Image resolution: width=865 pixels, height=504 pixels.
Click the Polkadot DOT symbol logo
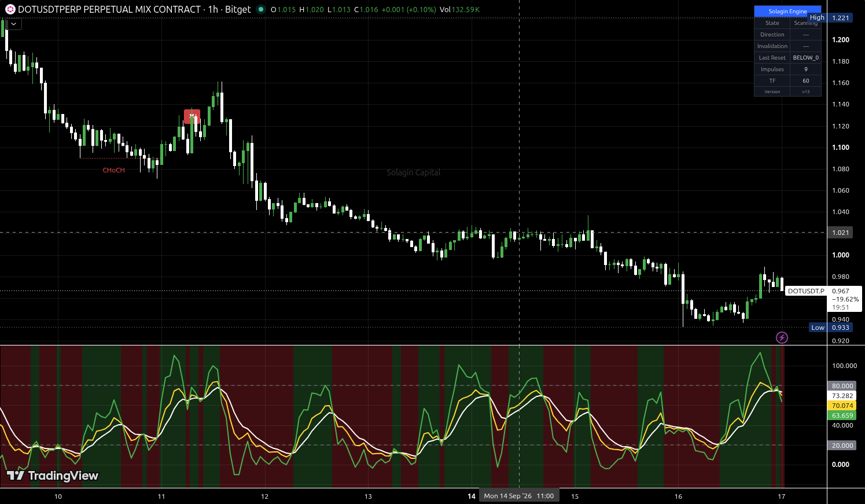point(9,9)
